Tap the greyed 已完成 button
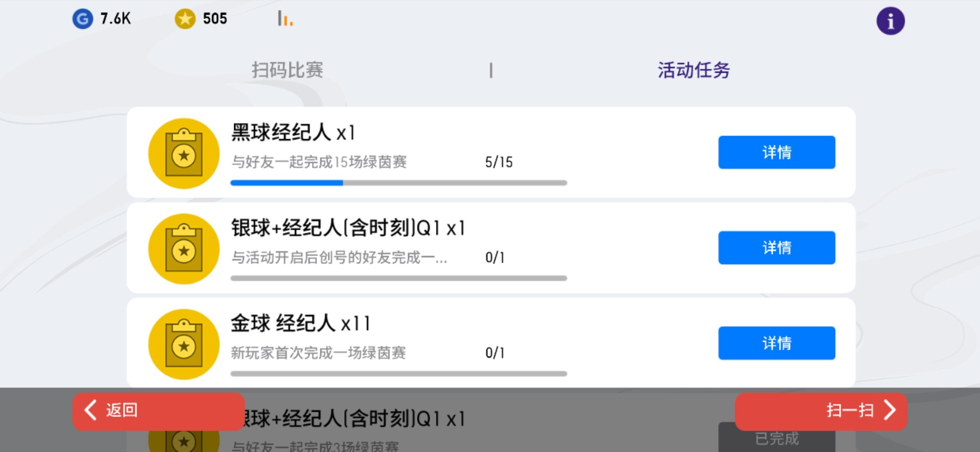 (777, 439)
